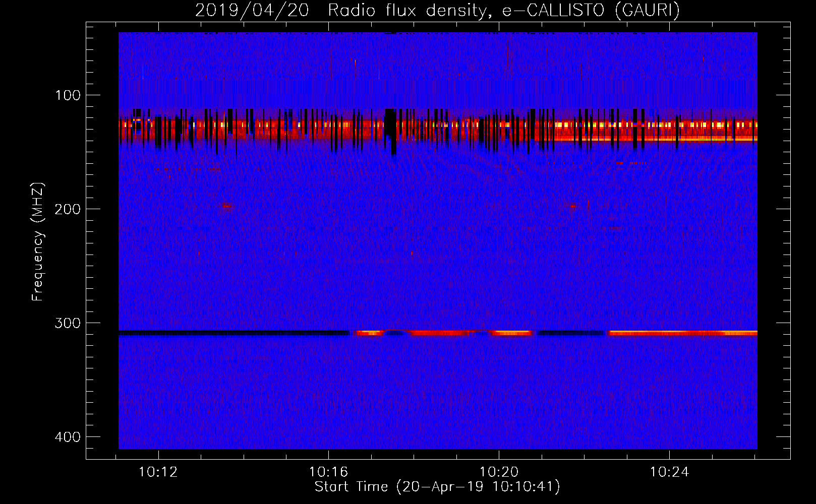Screen dimensions: 816x504
Task: Click the '100' frequency tick label
Action: [x=68, y=95]
